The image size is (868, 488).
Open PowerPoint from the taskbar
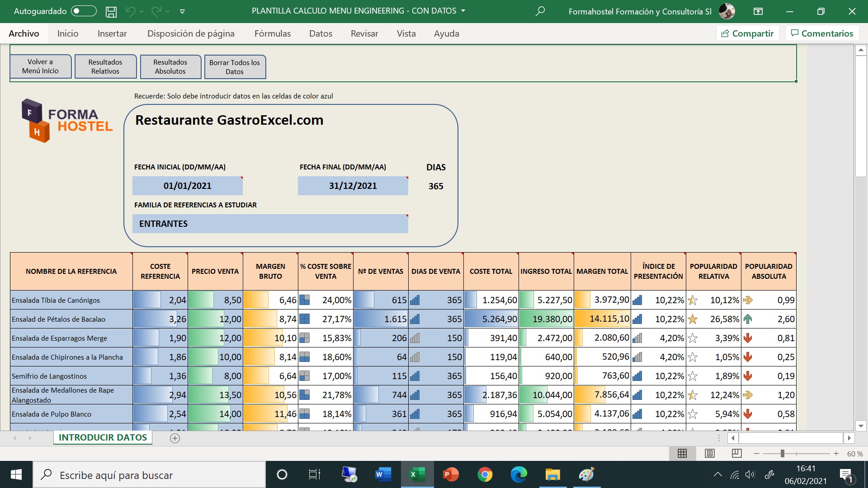coord(452,474)
